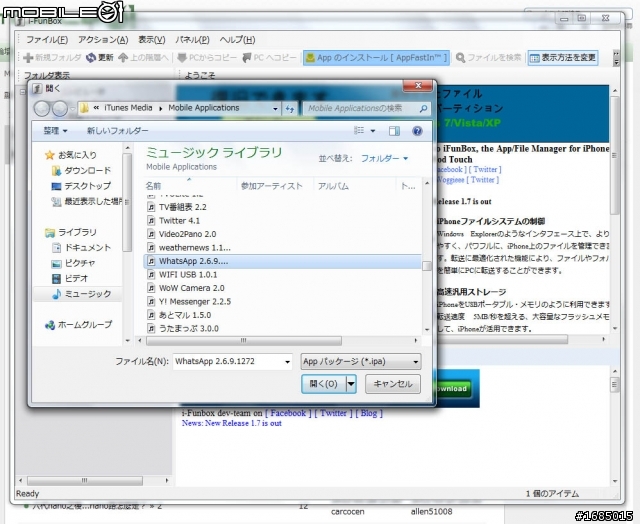640x524 pixels.
Task: Click the 更新 refresh toolbar icon
Action: click(x=91, y=58)
